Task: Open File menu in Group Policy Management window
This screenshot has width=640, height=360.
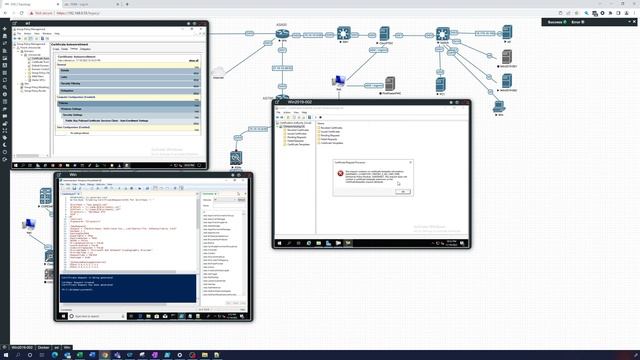Action: click(19, 33)
